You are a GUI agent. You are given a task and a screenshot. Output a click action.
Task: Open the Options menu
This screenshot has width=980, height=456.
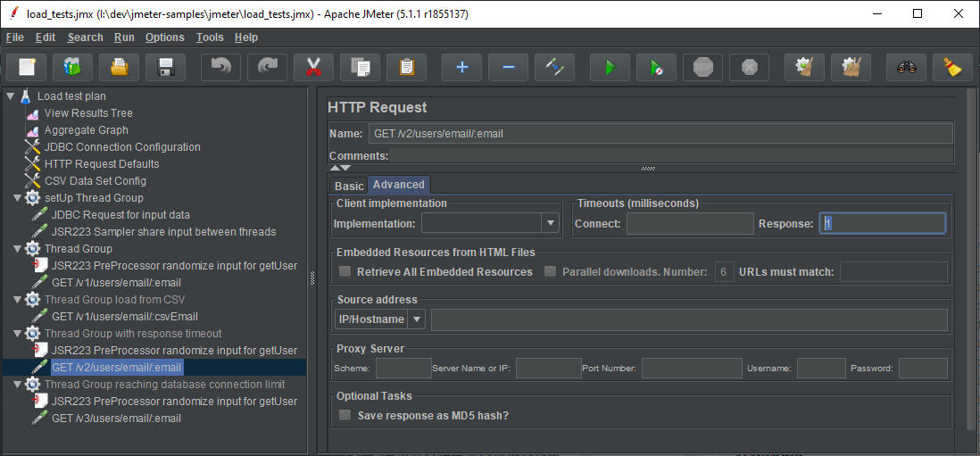pyautogui.click(x=165, y=37)
